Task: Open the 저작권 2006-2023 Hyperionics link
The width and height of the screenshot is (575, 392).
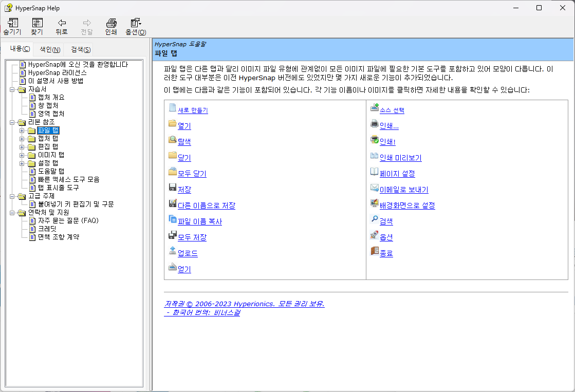Action: pyautogui.click(x=244, y=304)
